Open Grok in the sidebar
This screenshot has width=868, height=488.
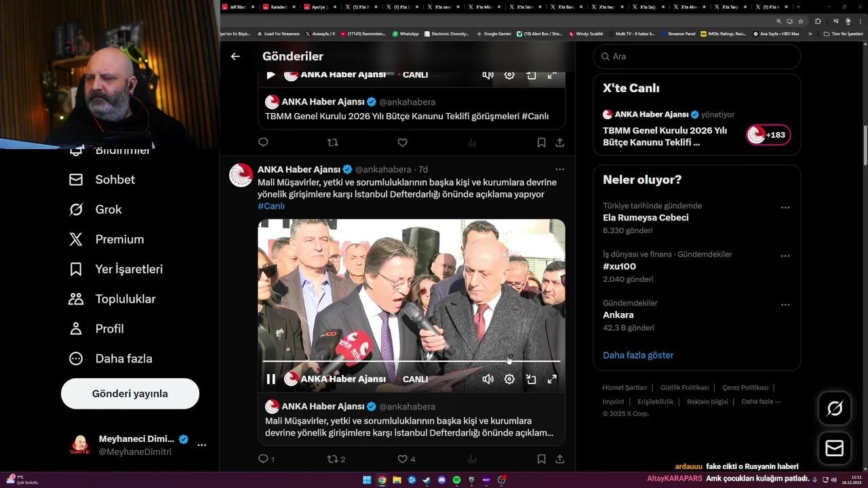click(x=95, y=209)
